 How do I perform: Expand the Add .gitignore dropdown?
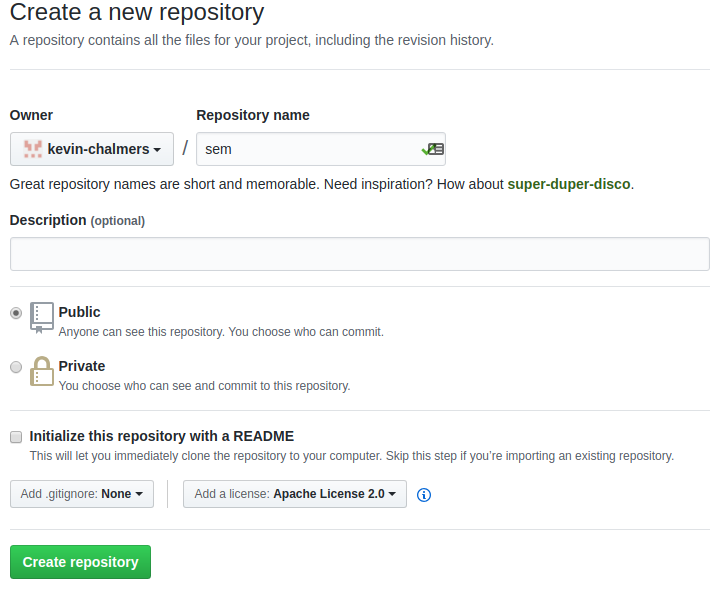point(82,494)
